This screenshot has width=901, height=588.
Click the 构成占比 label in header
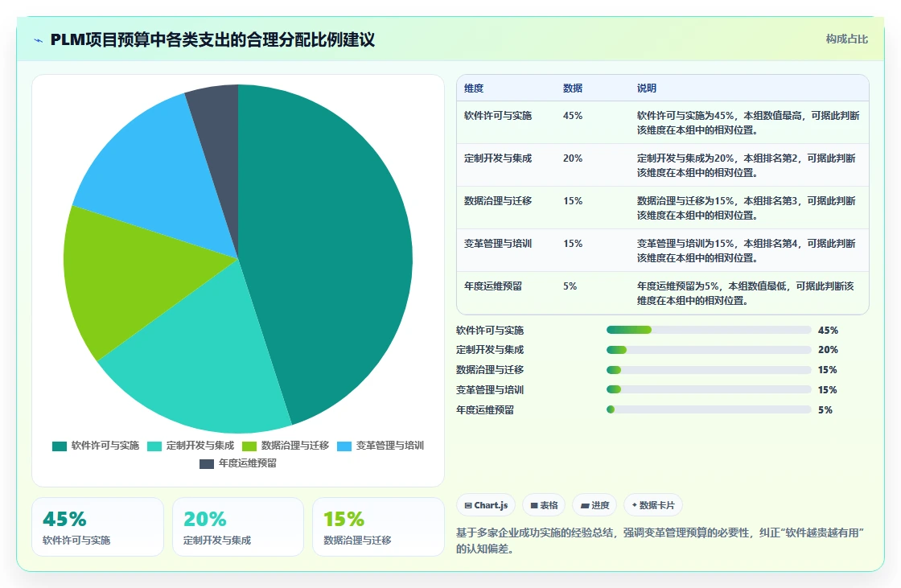(x=846, y=39)
